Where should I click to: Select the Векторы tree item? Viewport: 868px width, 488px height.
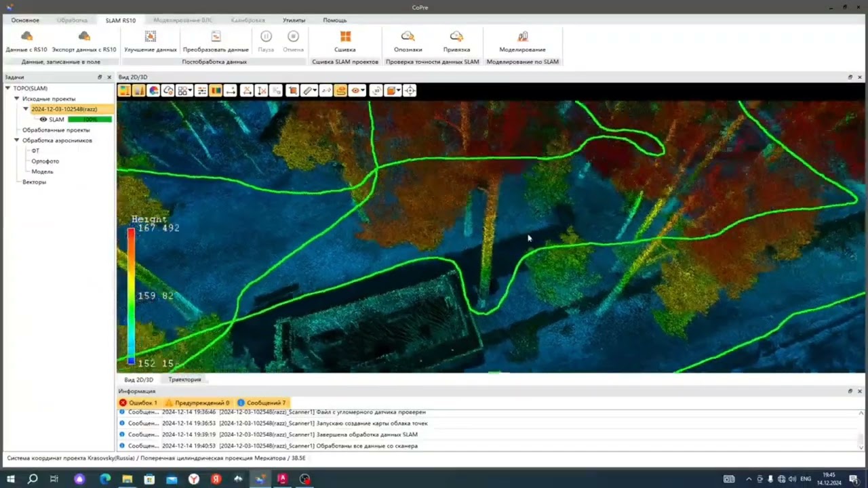click(x=34, y=182)
